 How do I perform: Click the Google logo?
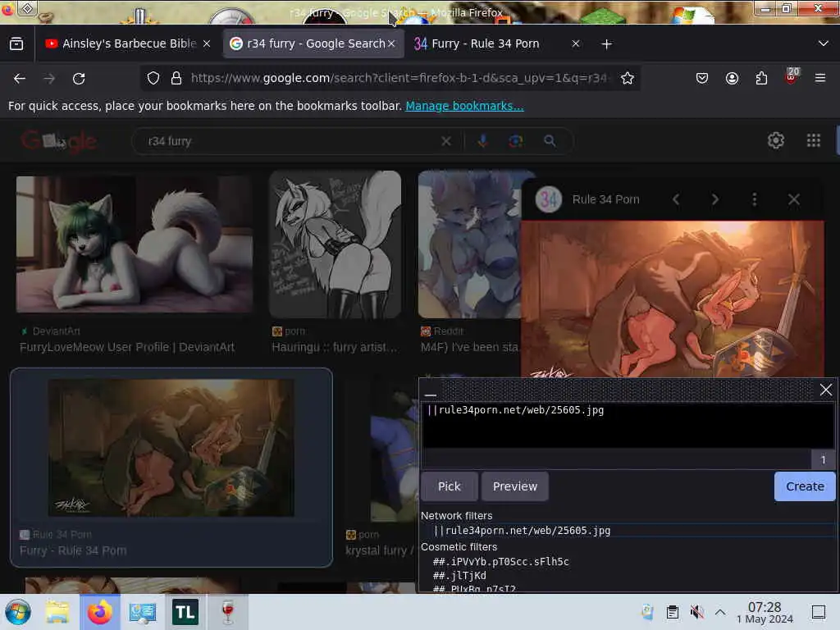point(59,141)
